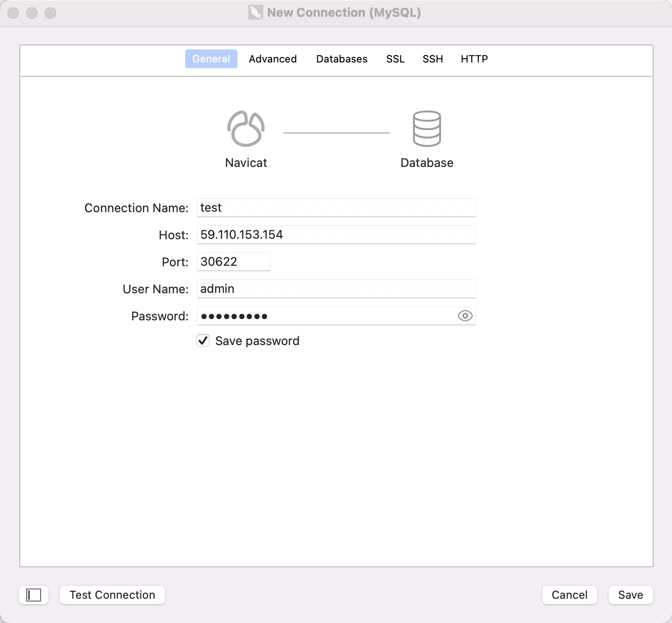Select the General tab
Image resolution: width=672 pixels, height=623 pixels.
pos(211,59)
